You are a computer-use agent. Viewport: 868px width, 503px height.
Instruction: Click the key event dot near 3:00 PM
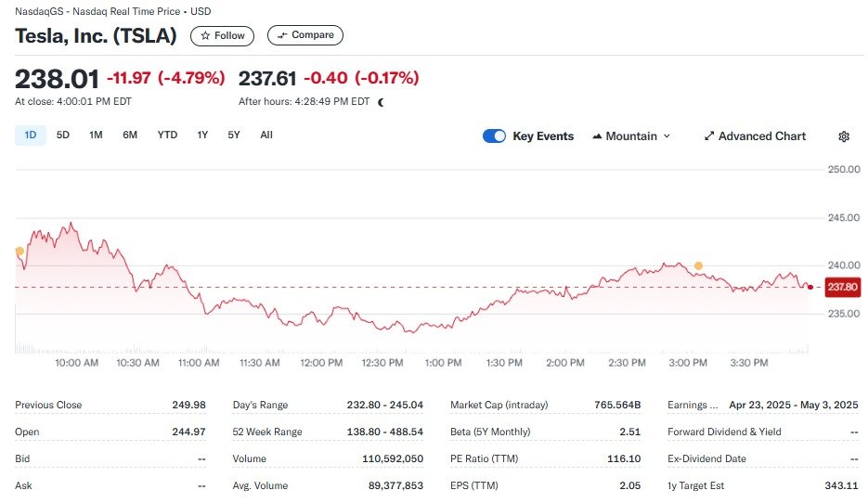coord(699,265)
